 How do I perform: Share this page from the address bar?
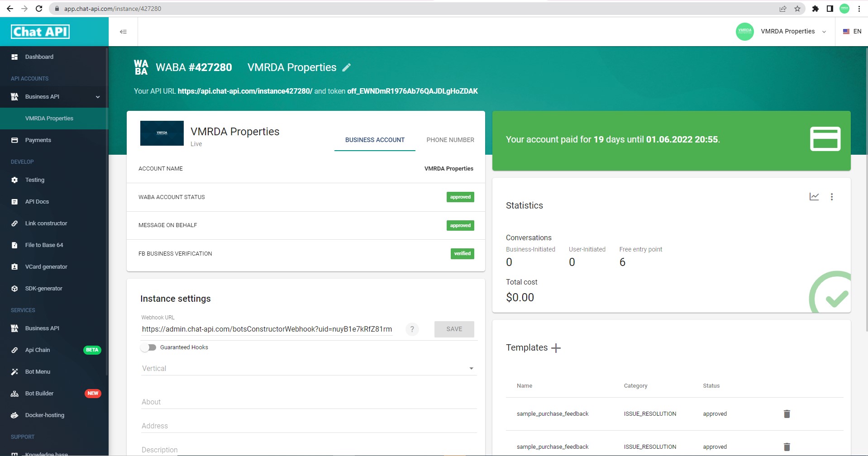783,9
